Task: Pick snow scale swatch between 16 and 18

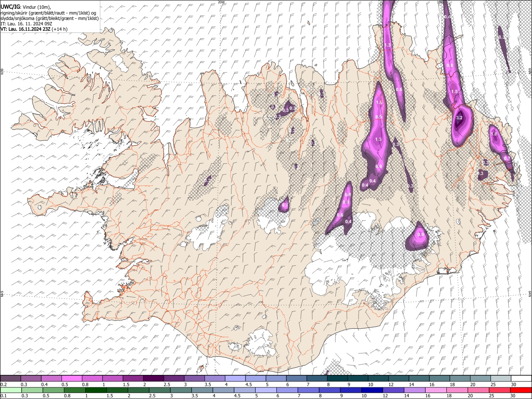Action: pyautogui.click(x=440, y=378)
